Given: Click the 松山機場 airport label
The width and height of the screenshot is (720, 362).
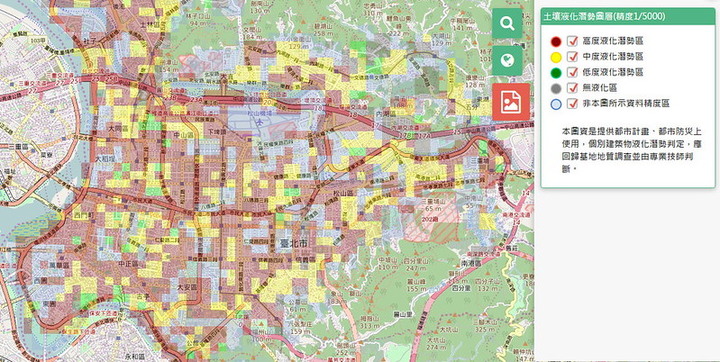Looking at the screenshot, I should (x=260, y=113).
